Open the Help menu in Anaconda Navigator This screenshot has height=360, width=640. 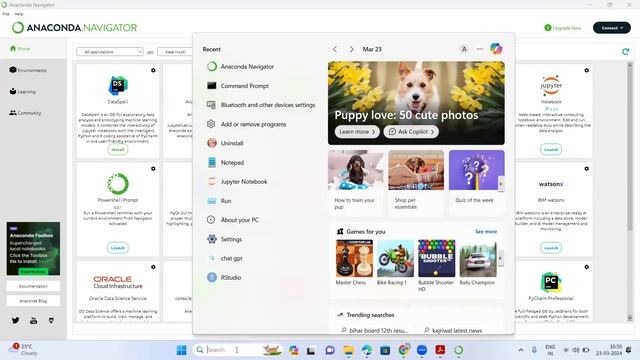tap(19, 14)
